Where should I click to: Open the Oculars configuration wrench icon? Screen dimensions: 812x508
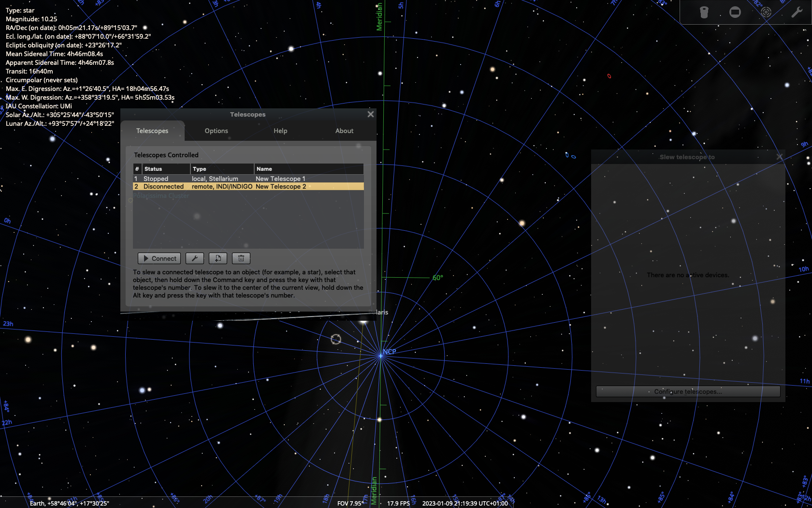797,12
